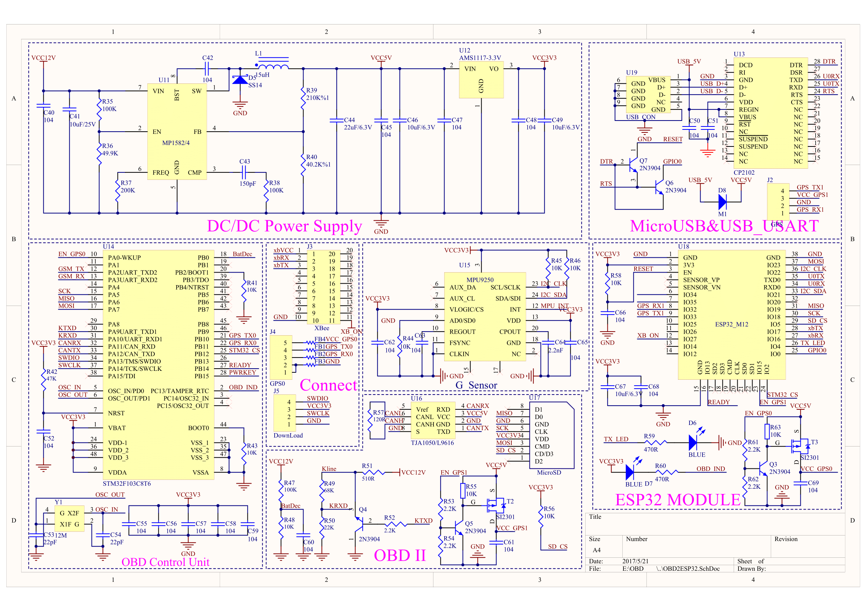Select transistor Q6 2N3904
This screenshot has height=613, width=868.
click(x=659, y=187)
